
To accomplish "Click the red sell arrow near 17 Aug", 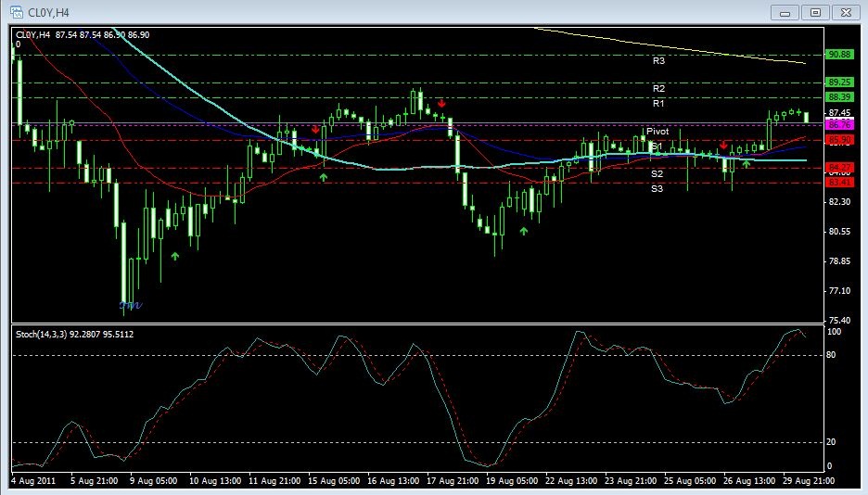I will pos(441,104).
